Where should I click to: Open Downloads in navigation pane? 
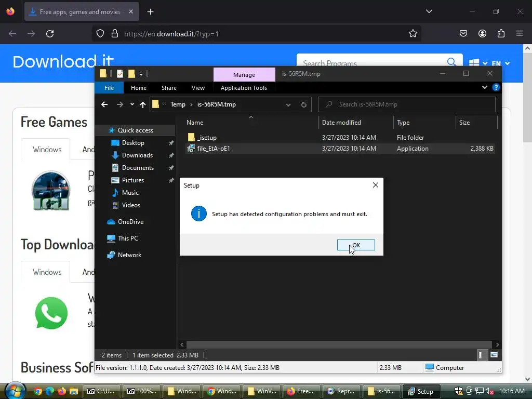(x=137, y=155)
